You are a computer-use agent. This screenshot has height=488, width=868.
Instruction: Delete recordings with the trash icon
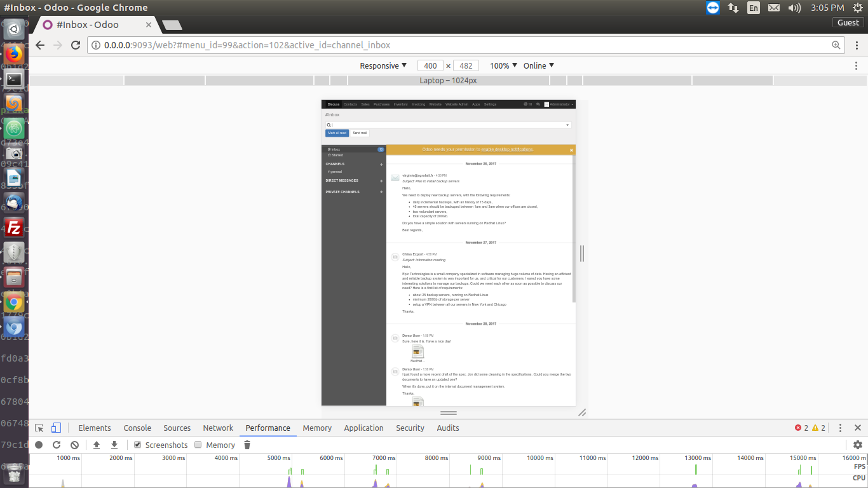[x=247, y=445]
